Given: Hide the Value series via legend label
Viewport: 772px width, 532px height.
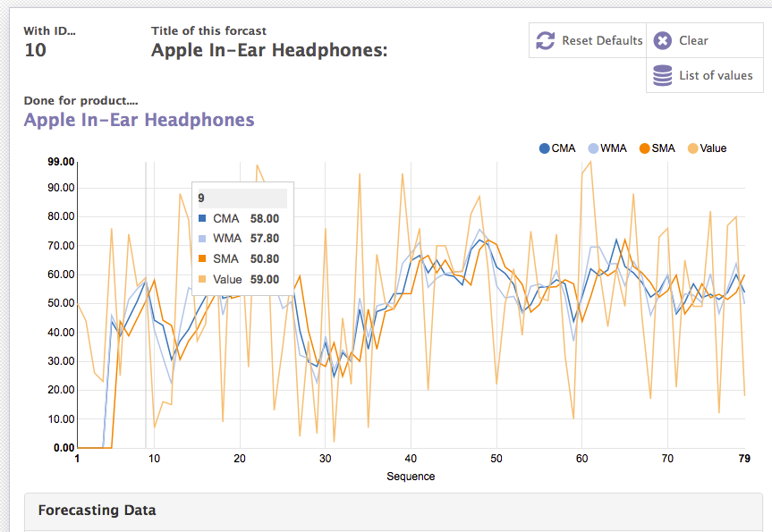Looking at the screenshot, I should coord(713,148).
